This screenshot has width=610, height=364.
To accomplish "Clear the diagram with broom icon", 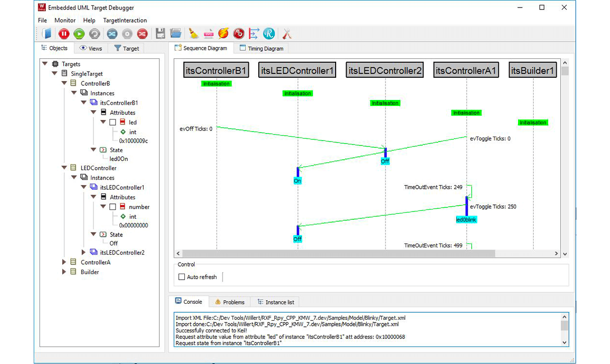I will point(193,34).
